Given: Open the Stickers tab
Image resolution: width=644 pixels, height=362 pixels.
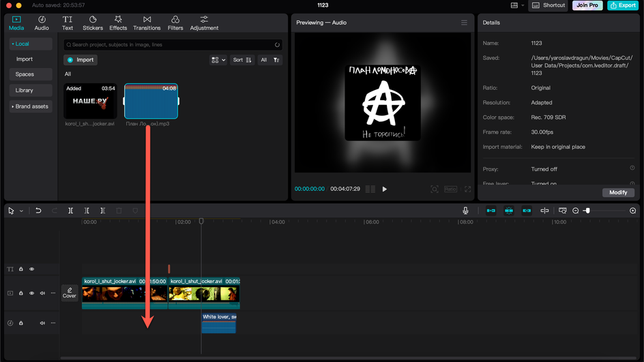Looking at the screenshot, I should pyautogui.click(x=93, y=23).
